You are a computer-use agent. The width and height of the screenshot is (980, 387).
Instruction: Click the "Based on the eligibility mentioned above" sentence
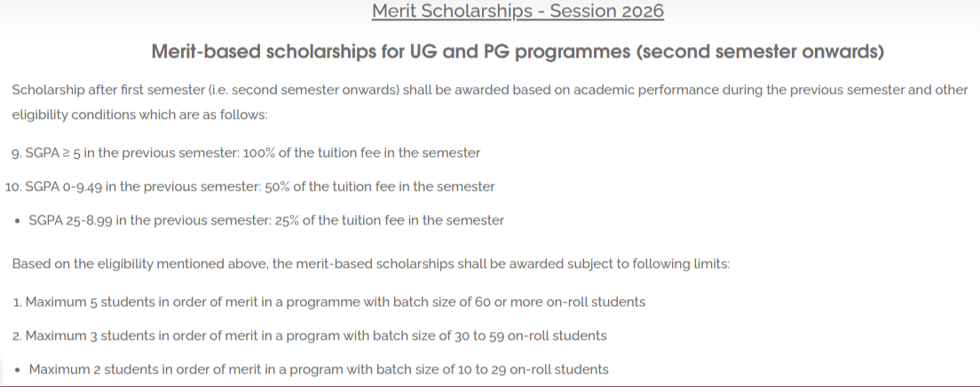[x=371, y=265]
